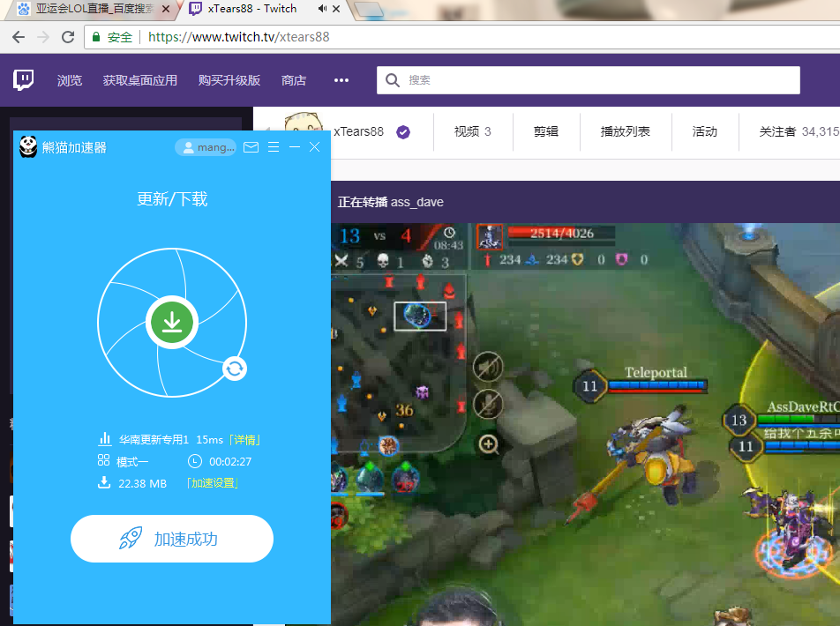Open the envelope message icon in 熊猫加速器

coord(251,147)
